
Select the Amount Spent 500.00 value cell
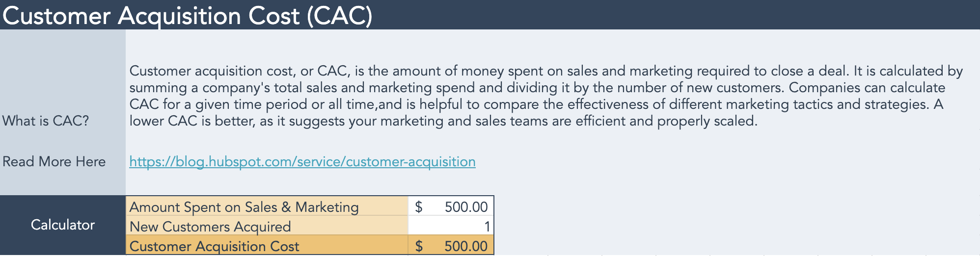click(x=465, y=207)
